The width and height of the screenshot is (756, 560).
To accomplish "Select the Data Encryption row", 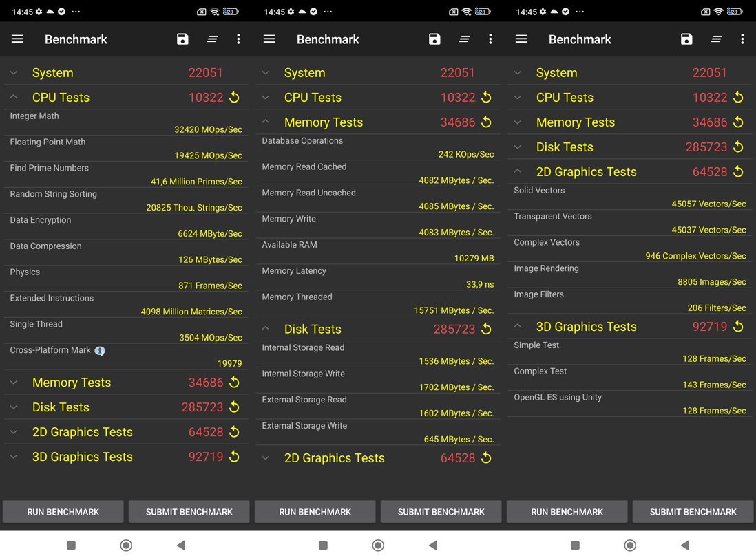I will tap(126, 226).
